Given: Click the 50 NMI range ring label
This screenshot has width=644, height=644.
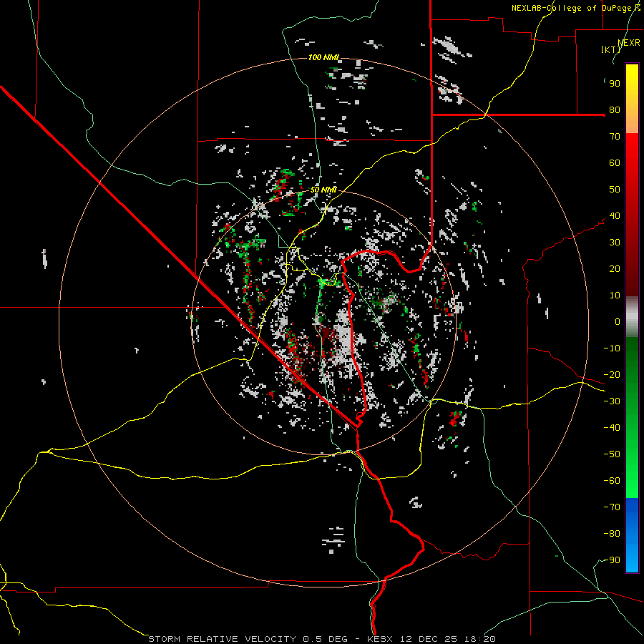Looking at the screenshot, I should [323, 190].
